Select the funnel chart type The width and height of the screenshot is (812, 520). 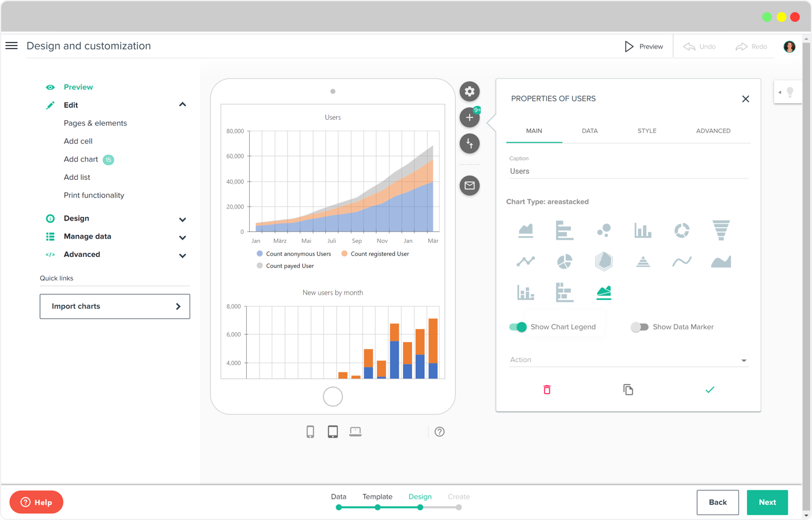tap(721, 230)
